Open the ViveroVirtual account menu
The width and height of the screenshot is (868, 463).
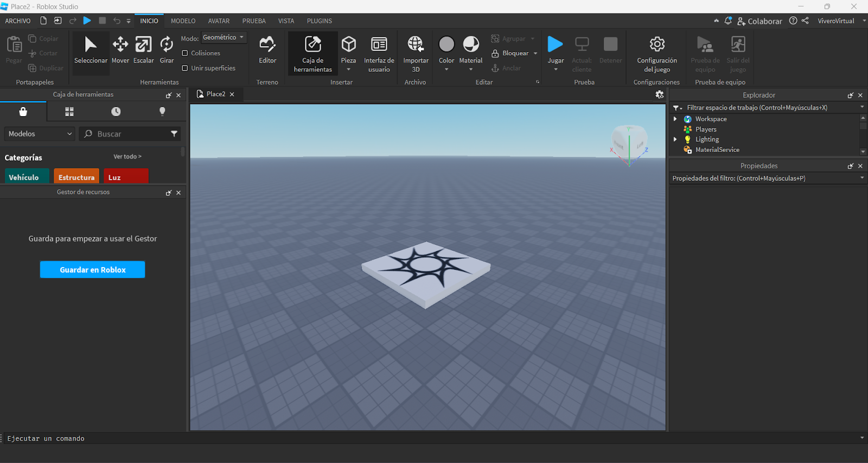[x=841, y=21]
